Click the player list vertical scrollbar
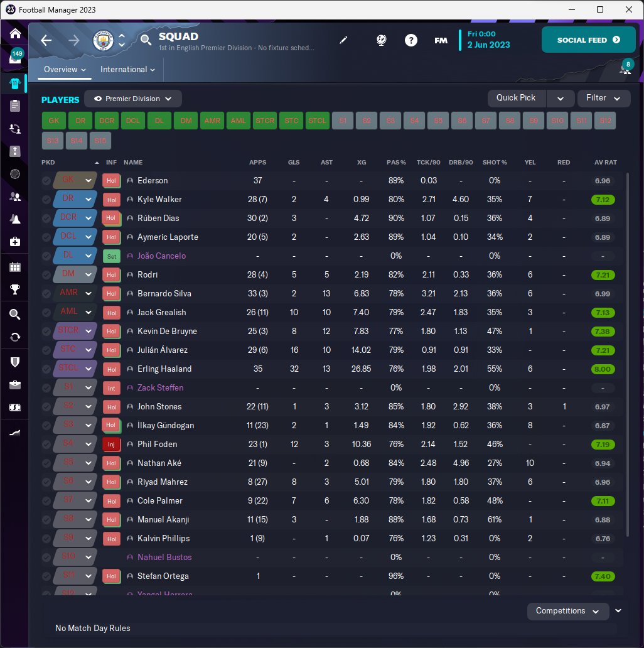Viewport: 644px width, 648px height. click(x=628, y=355)
